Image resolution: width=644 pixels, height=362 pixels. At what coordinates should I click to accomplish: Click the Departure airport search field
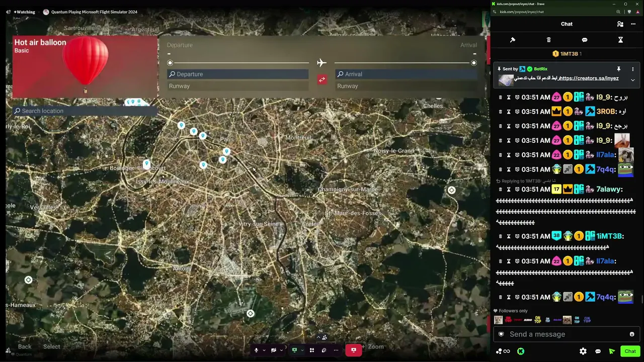pyautogui.click(x=238, y=74)
